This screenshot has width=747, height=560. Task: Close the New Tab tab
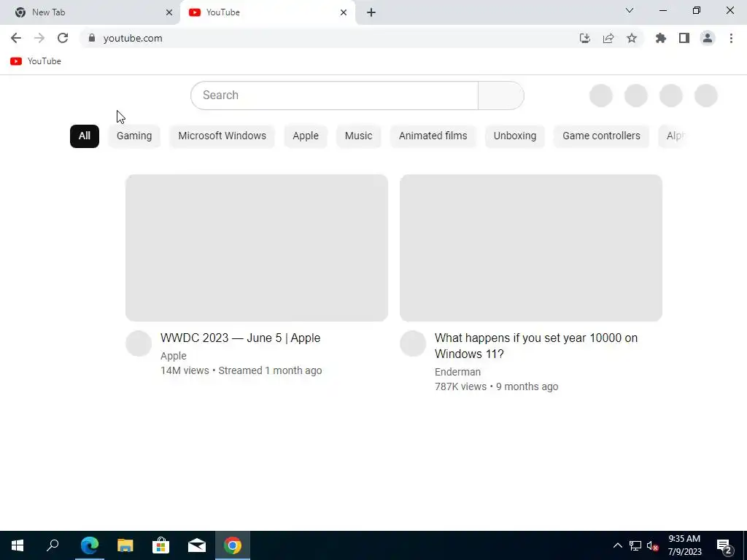[169, 12]
